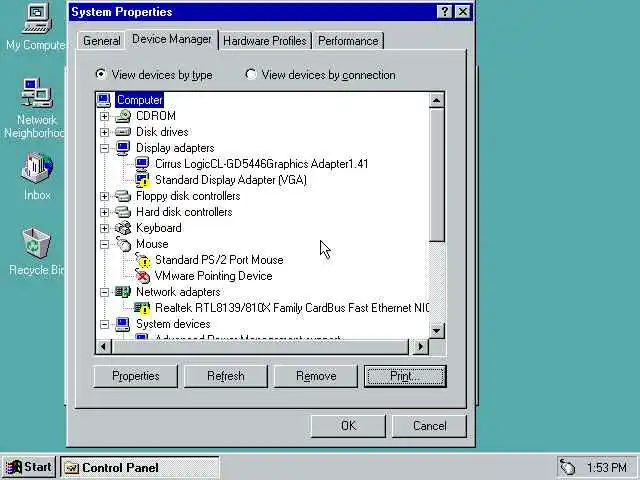Click the mouse icon in system tray
Screen dimensions: 640x480
coord(567,467)
